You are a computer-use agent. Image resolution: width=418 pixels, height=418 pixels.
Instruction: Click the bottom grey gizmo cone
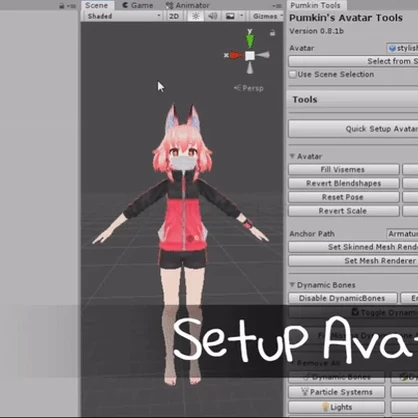(x=250, y=68)
